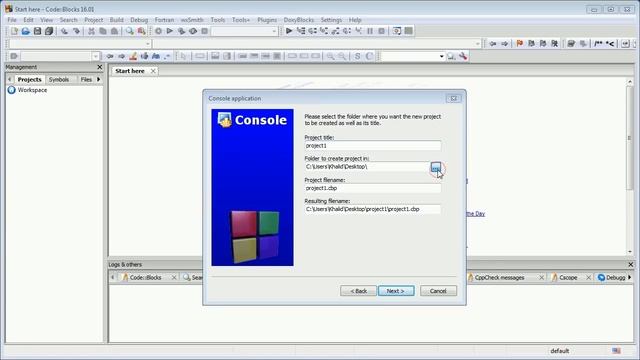Click the Save all files icon

[x=49, y=31]
